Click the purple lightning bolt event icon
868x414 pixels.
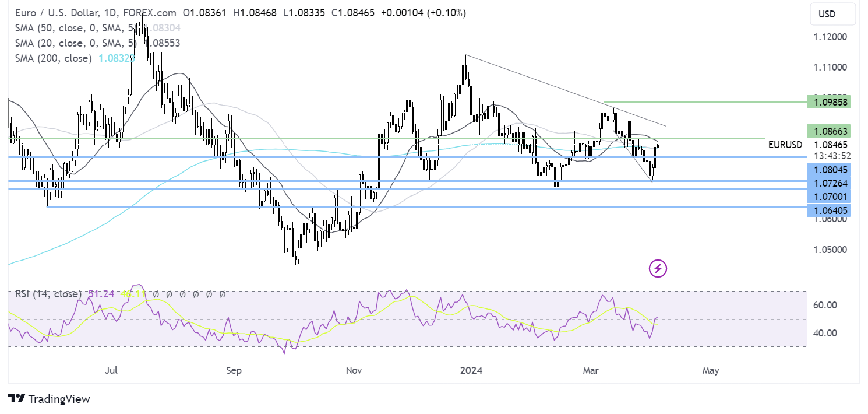658,268
